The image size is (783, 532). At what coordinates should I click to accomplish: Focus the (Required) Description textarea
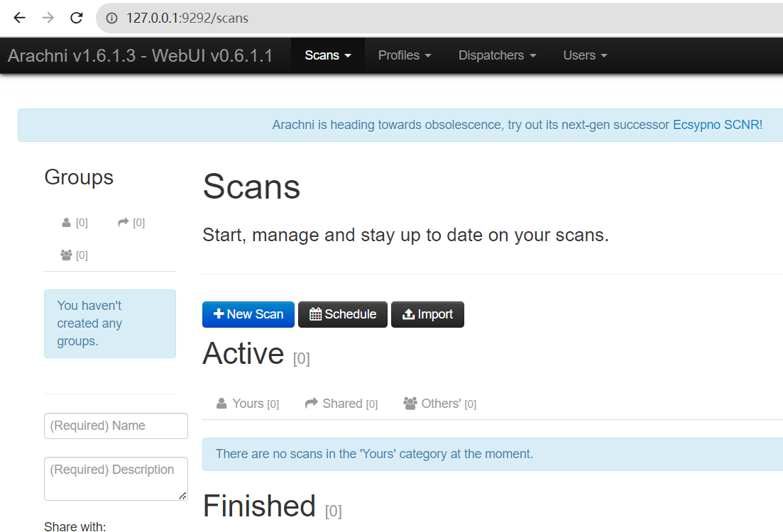tap(116, 479)
